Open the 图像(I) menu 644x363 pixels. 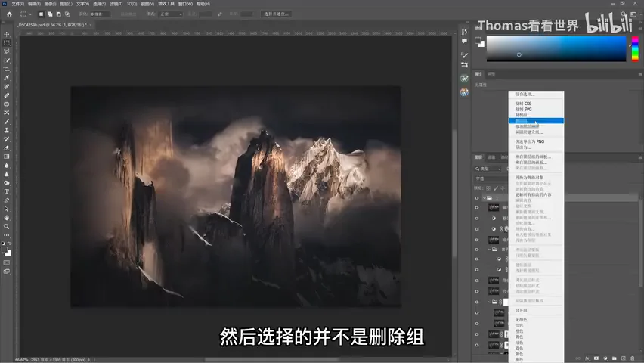(50, 4)
